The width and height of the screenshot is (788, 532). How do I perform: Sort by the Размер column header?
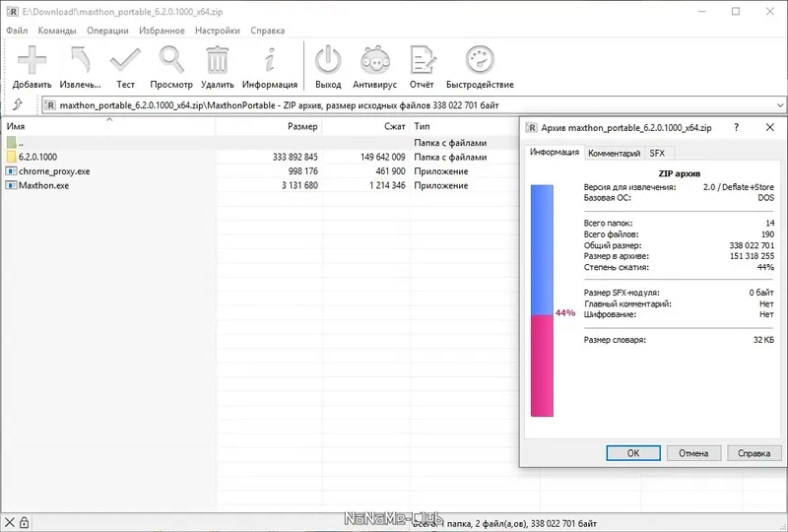tap(269, 126)
